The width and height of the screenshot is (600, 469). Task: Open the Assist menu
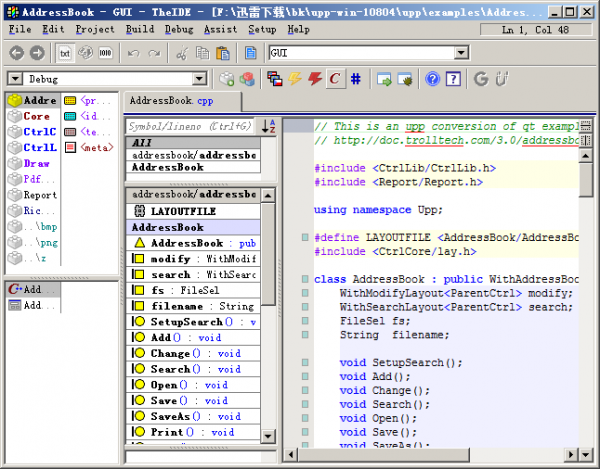click(x=220, y=30)
